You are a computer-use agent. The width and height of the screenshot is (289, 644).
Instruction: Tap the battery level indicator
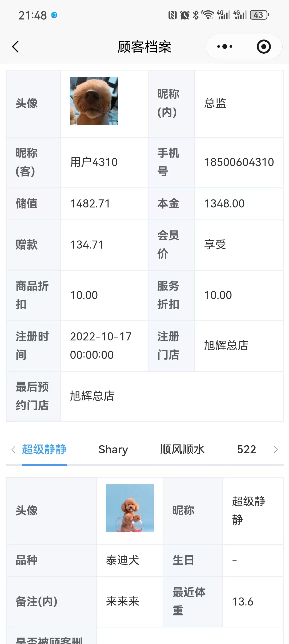click(x=259, y=15)
